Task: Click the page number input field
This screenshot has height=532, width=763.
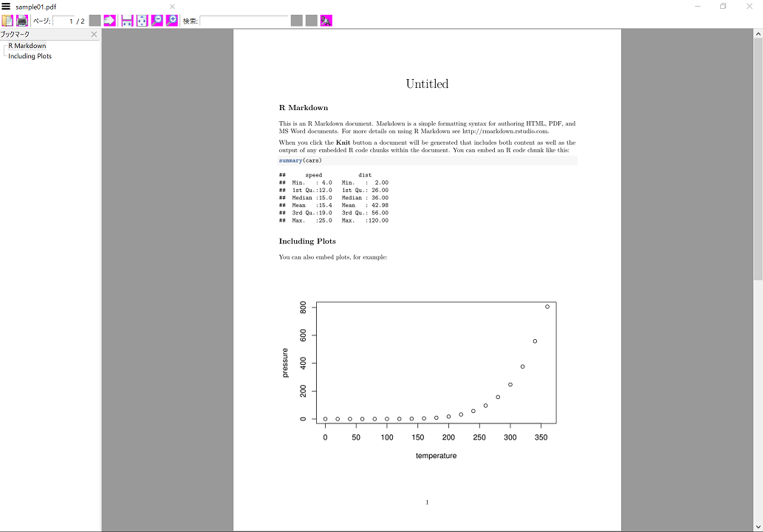Action: click(64, 21)
